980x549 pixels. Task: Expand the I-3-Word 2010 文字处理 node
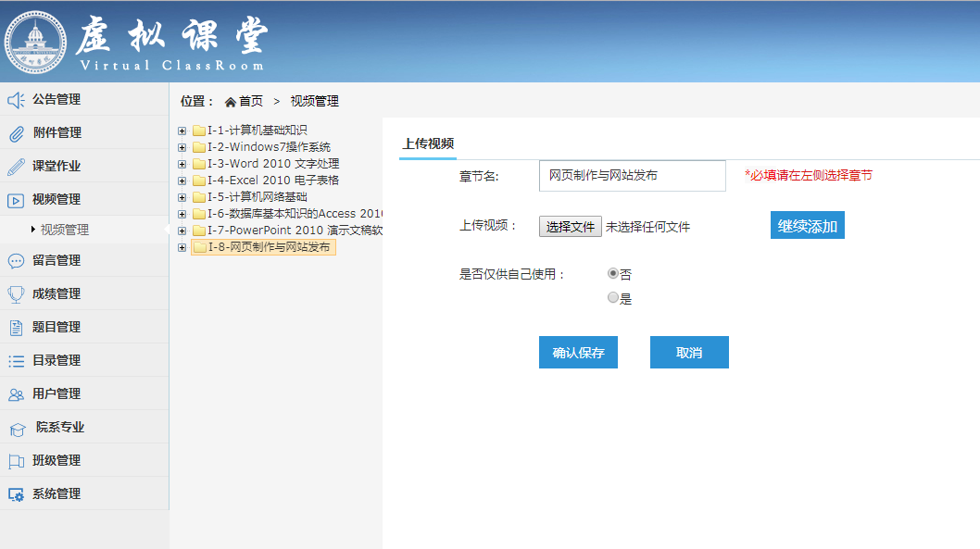[182, 164]
